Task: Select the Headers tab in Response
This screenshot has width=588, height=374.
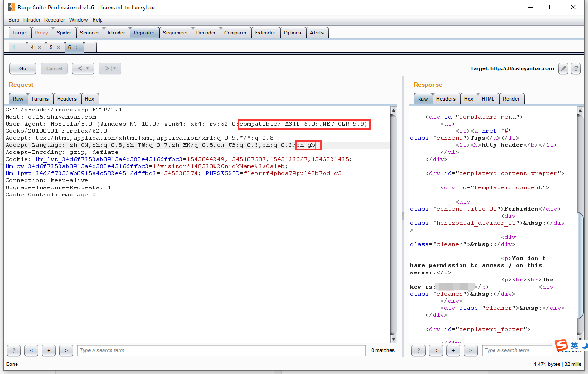Action: pyautogui.click(x=446, y=99)
